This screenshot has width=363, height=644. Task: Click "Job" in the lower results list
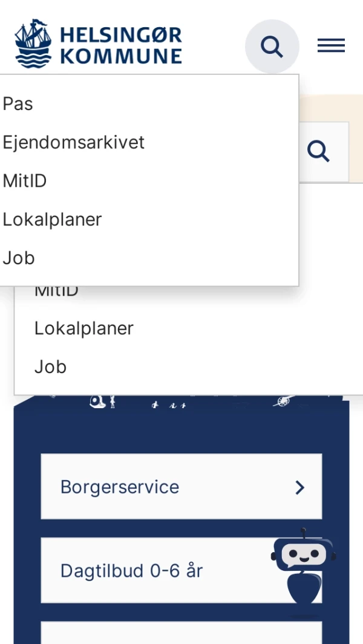click(x=50, y=366)
